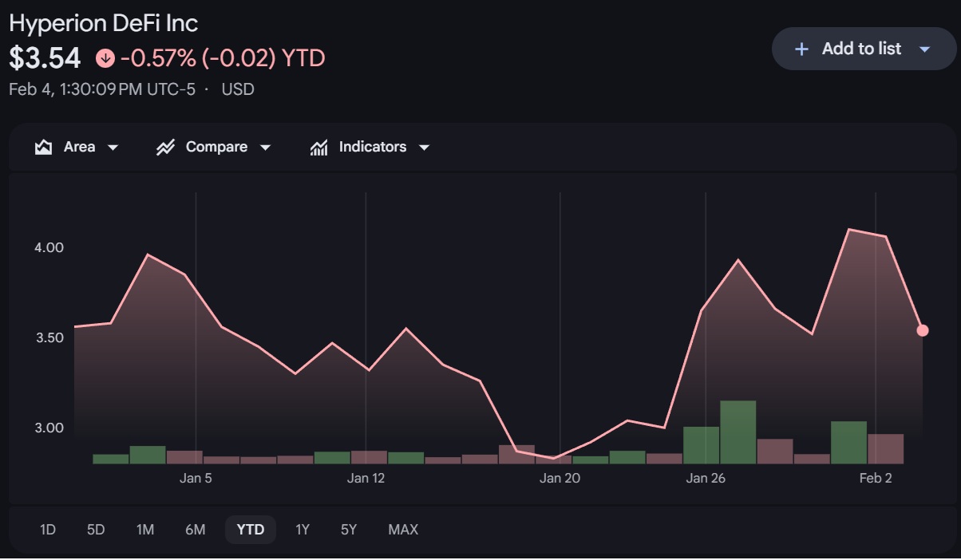
Task: Click the Indicators bar chart icon
Action: [319, 148]
